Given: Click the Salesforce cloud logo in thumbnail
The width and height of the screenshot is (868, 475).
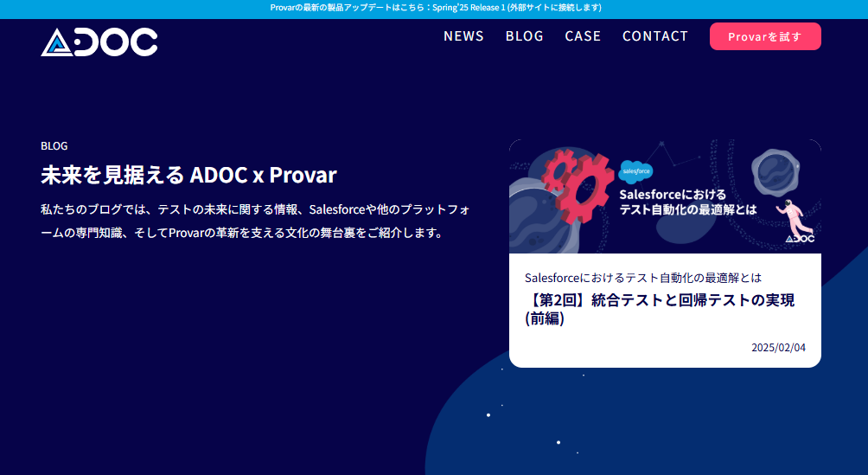Looking at the screenshot, I should pyautogui.click(x=635, y=170).
